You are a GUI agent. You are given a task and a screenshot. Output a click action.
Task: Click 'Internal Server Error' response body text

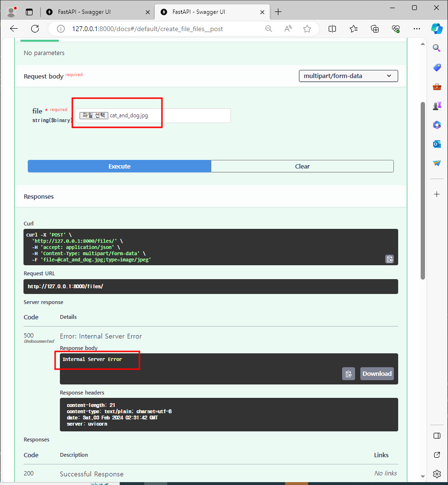tap(92, 359)
